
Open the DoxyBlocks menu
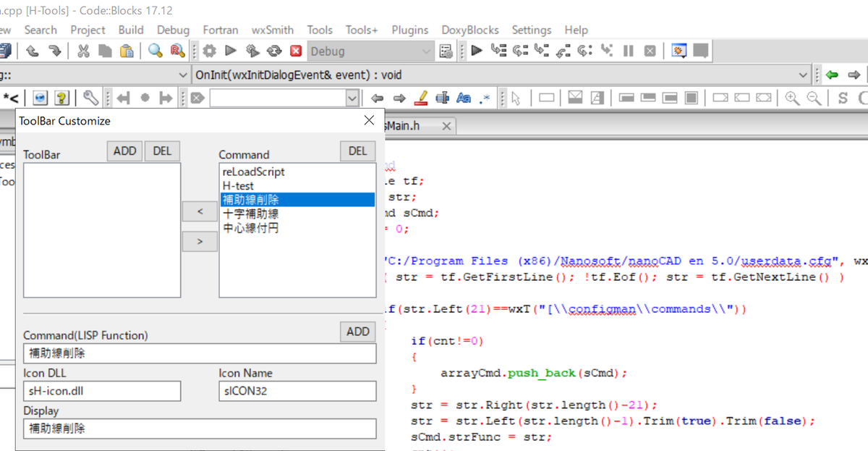pyautogui.click(x=470, y=30)
